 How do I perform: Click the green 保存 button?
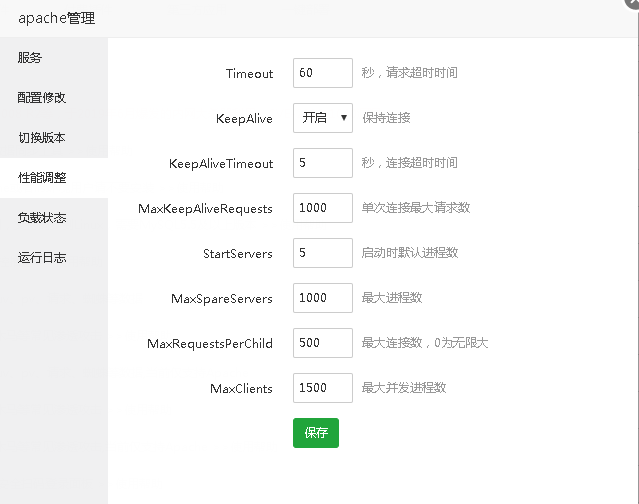tap(316, 433)
